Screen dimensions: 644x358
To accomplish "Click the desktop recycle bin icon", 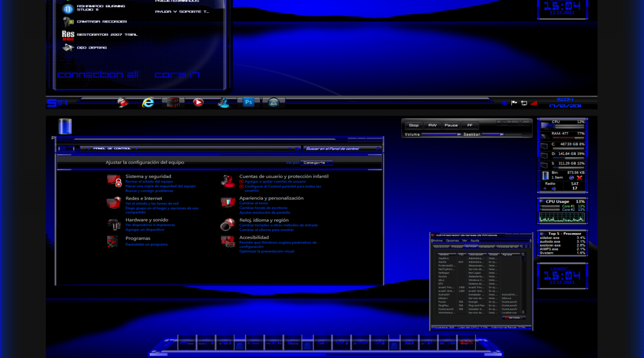I will 65,127.
